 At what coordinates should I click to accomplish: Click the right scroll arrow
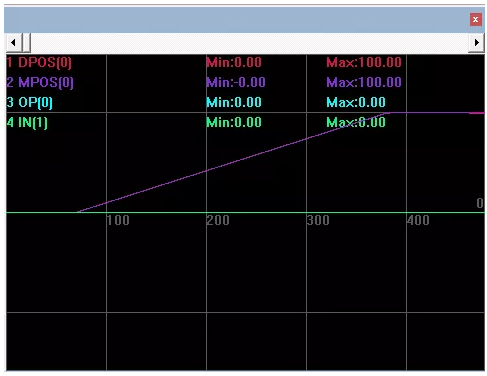(x=476, y=43)
